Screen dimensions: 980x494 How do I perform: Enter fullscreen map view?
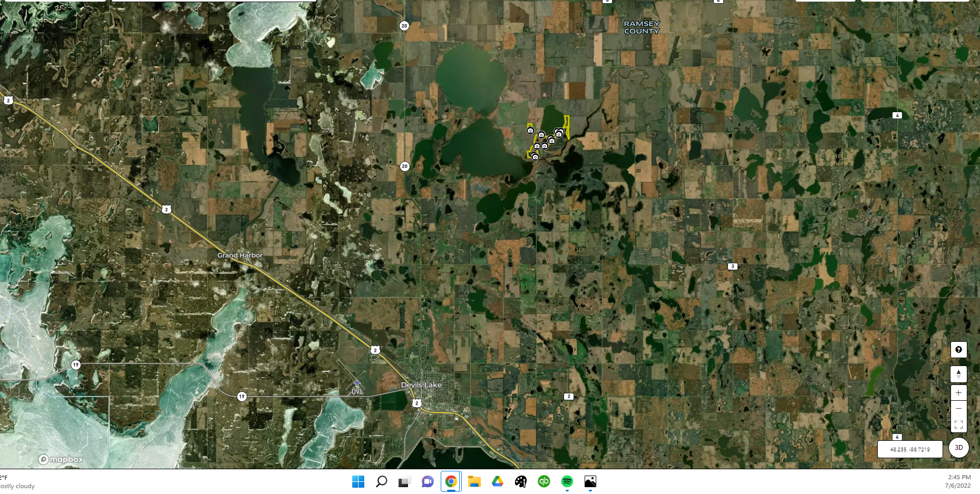[958, 424]
